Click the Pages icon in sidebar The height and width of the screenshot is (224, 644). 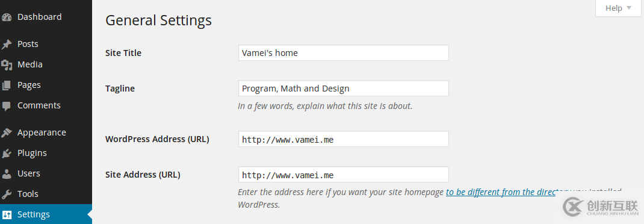[x=7, y=85]
